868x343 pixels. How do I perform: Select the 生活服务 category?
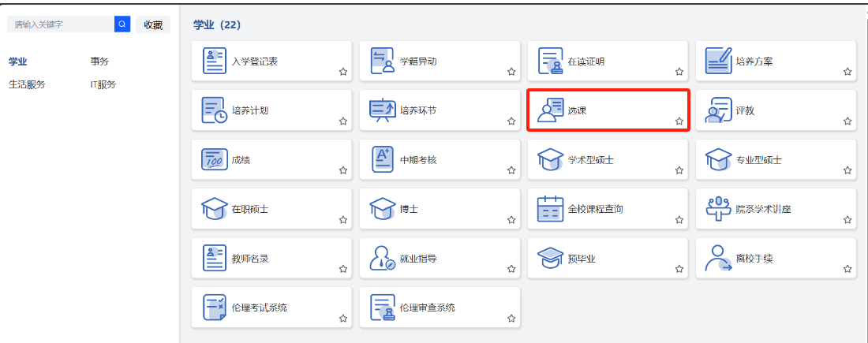tap(27, 84)
